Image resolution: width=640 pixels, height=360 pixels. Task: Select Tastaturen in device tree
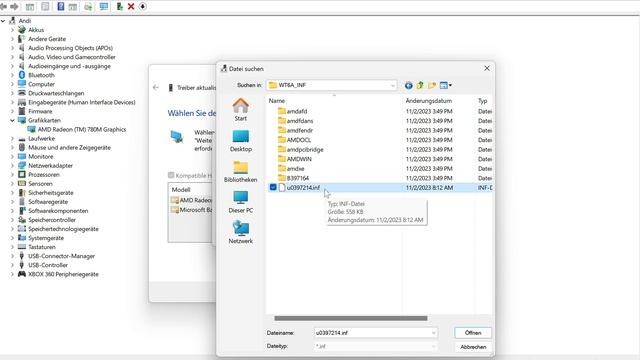pyautogui.click(x=42, y=247)
